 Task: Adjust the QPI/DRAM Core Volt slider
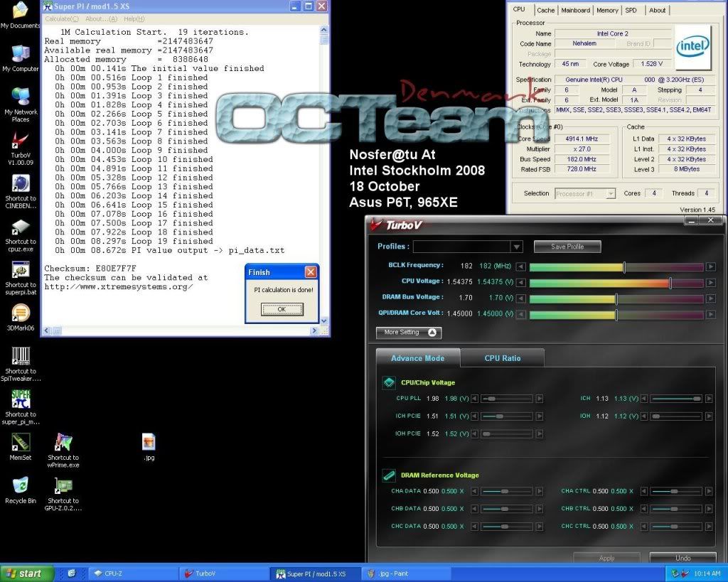coord(616,314)
